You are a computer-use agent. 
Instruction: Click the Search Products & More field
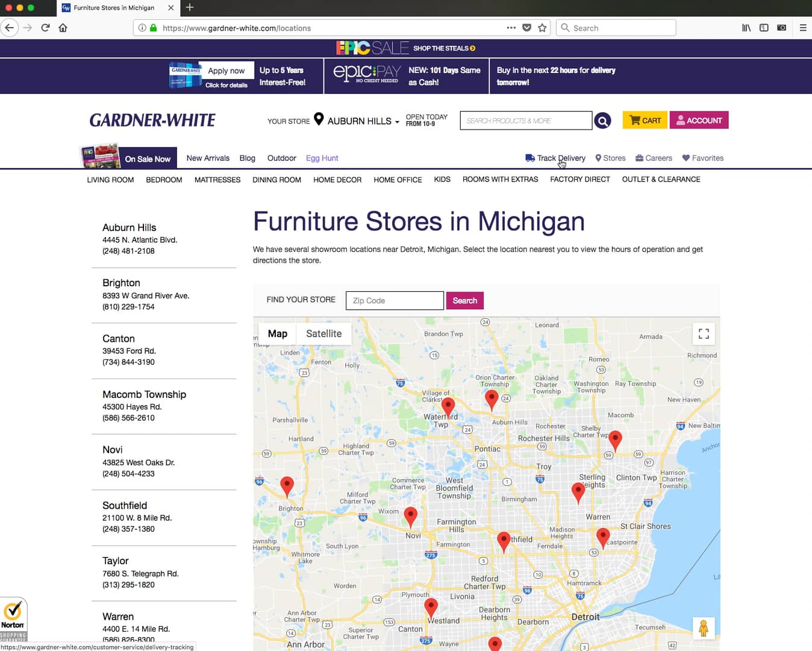(x=526, y=121)
